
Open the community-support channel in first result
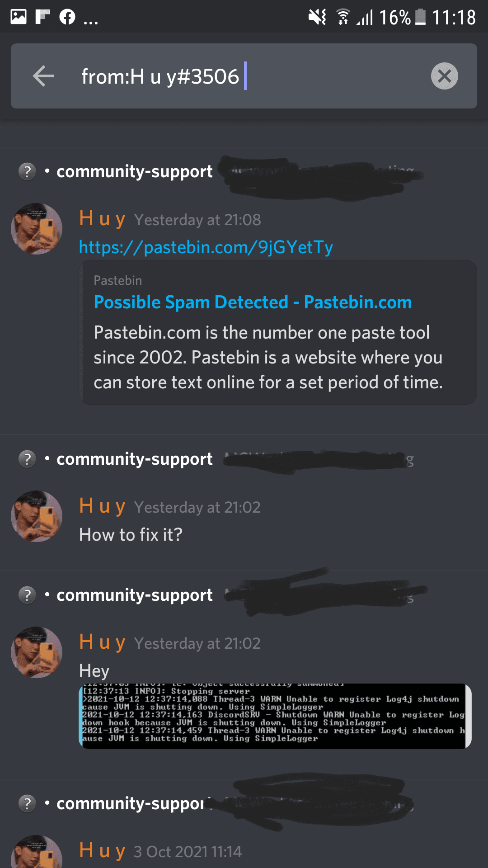click(135, 171)
